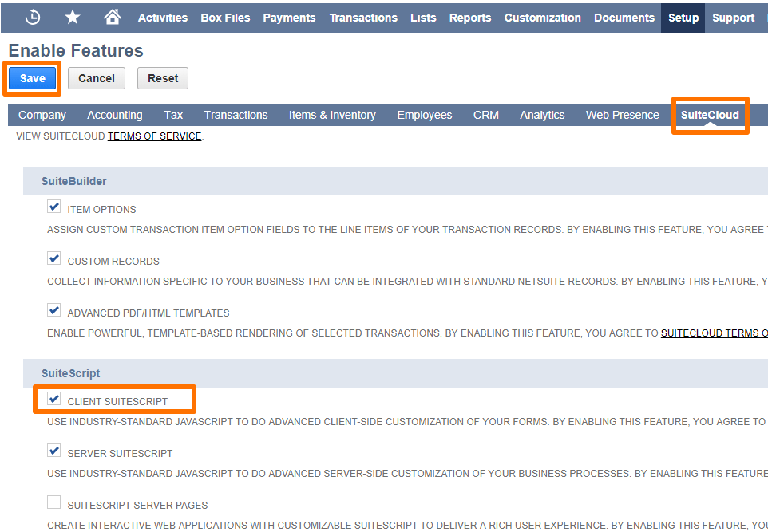Save the enabled features
The width and height of the screenshot is (768, 532).
[32, 78]
